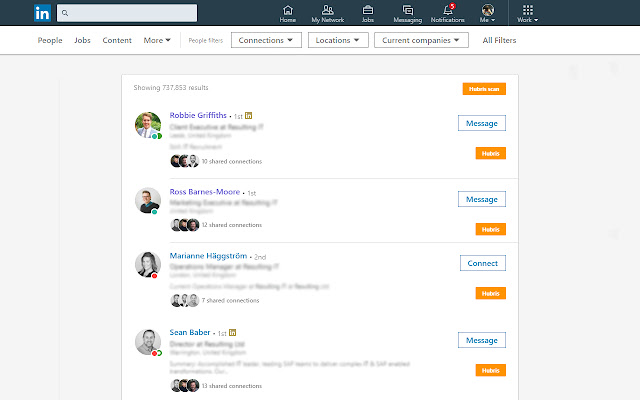Click Hubris button for Ross Barnes-Moore

pos(491,229)
